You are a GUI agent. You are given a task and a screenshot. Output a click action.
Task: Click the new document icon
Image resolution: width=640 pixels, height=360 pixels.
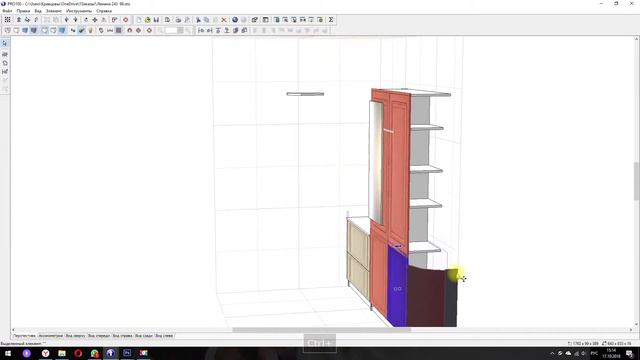pyautogui.click(x=139, y=20)
